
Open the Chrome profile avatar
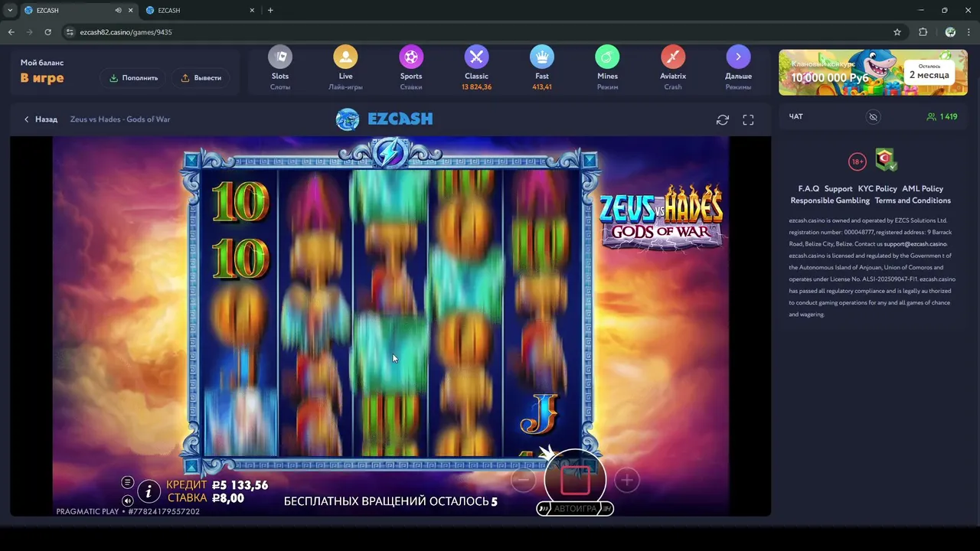[x=950, y=32]
